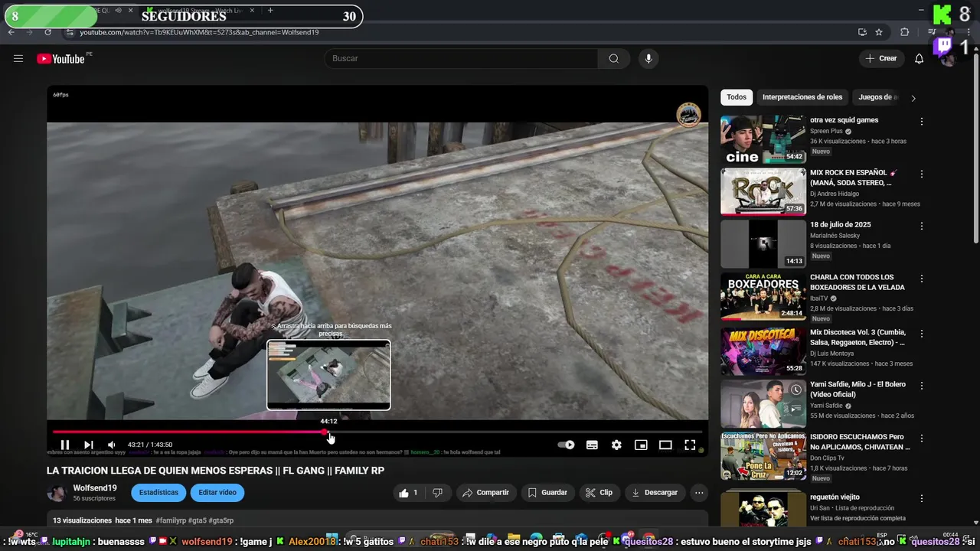Click the address bar URL
The width and height of the screenshot is (980, 551).
[x=199, y=32]
